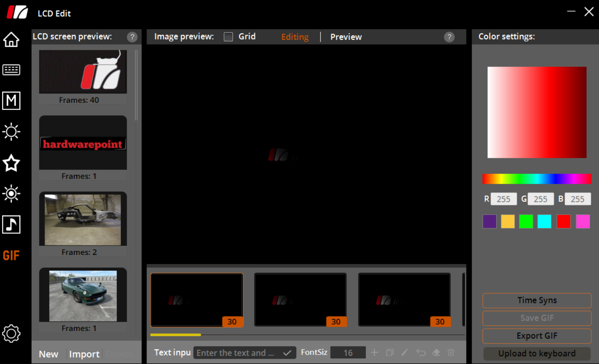Image resolution: width=599 pixels, height=364 pixels.
Task: Click the Save GIF button
Action: 537,318
